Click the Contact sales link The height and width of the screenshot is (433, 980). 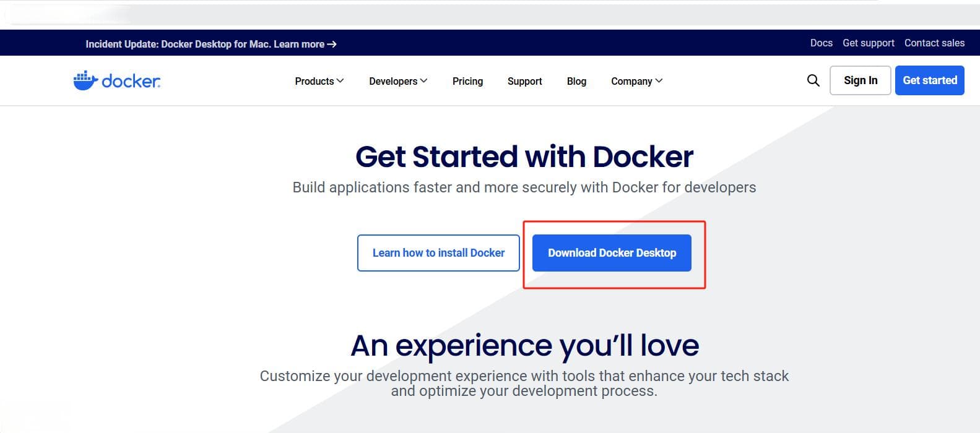tap(934, 43)
